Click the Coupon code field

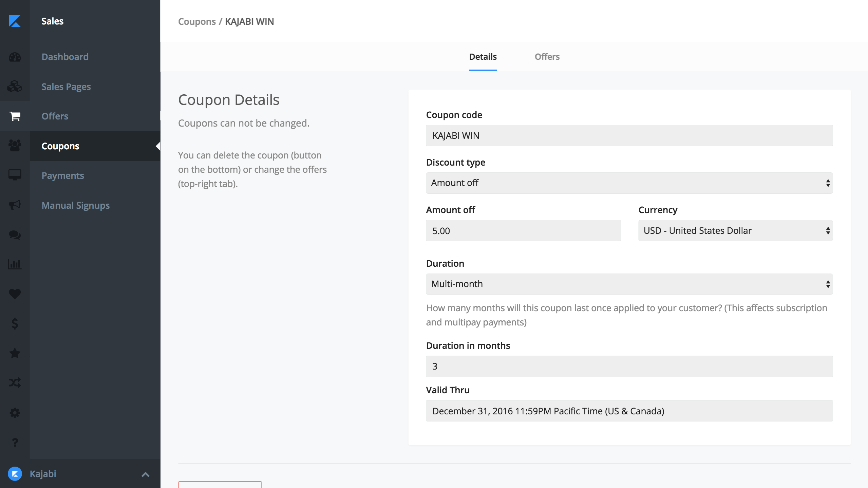(629, 135)
